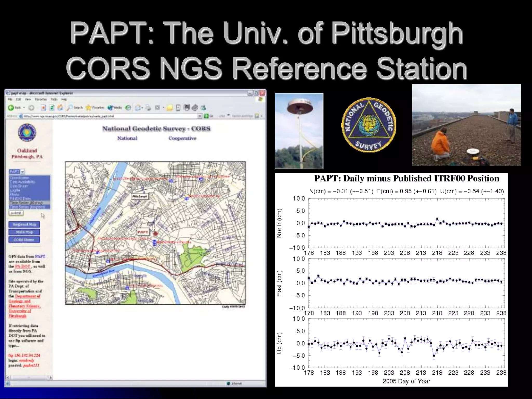Viewport: 532px width, 399px height.
Task: Click the Print printer icon
Action: pos(148,108)
